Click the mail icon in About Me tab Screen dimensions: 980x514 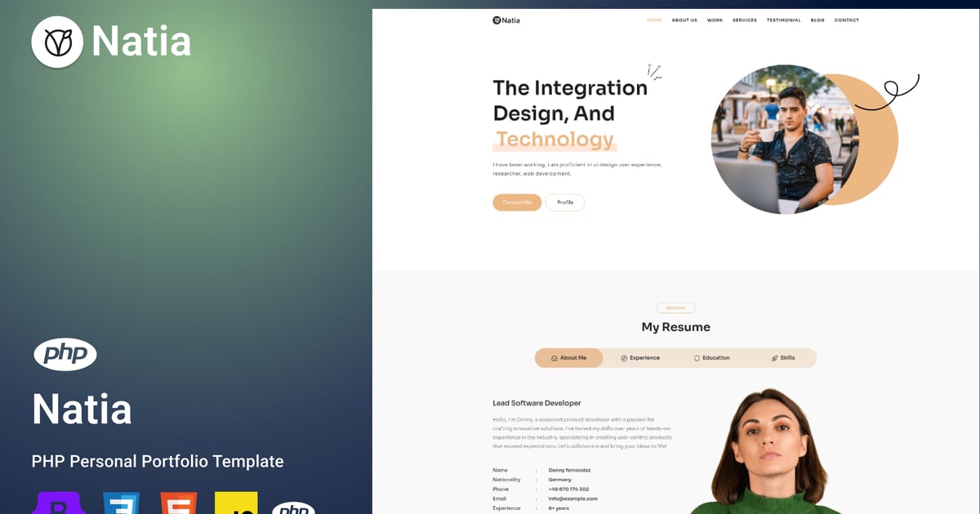(555, 358)
